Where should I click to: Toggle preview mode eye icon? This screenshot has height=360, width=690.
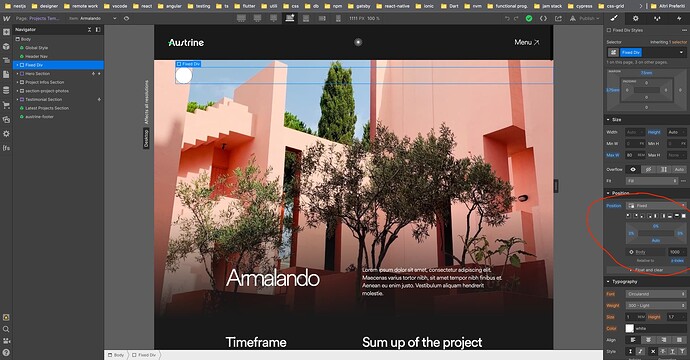(126, 18)
